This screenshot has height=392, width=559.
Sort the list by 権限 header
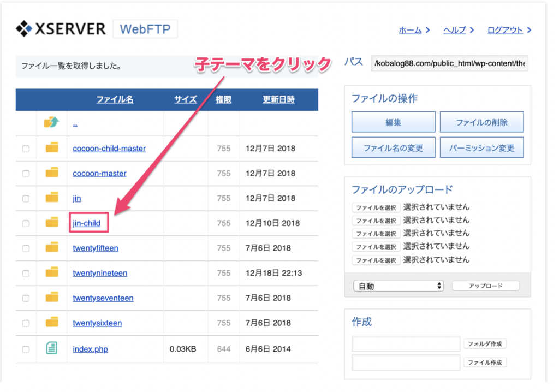click(223, 99)
